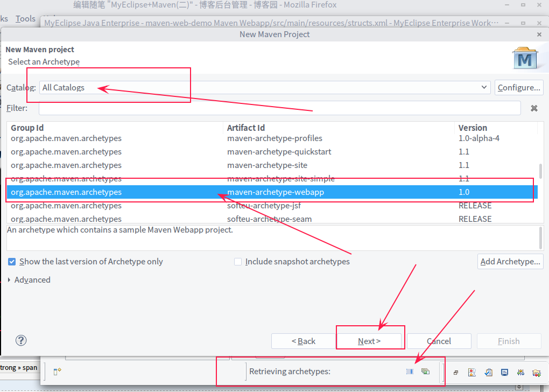Image resolution: width=549 pixels, height=392 pixels.
Task: Click the fast view icon in MyEclipse status bar
Action: pyautogui.click(x=57, y=372)
